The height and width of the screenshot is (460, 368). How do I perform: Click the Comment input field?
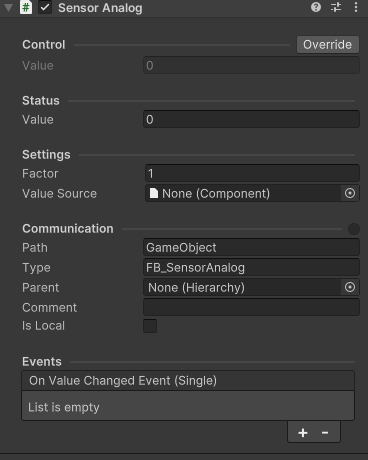[x=251, y=307]
